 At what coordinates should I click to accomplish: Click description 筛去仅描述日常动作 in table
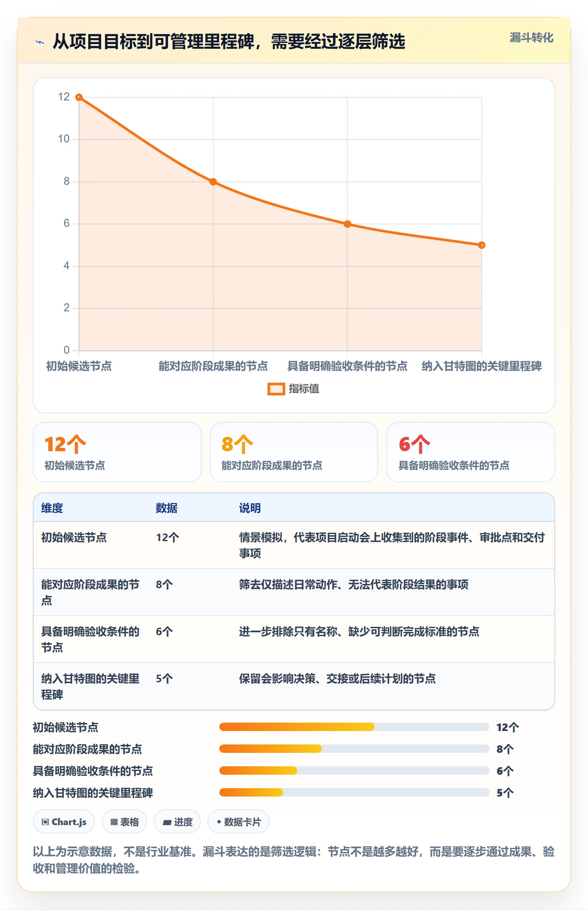tap(354, 584)
